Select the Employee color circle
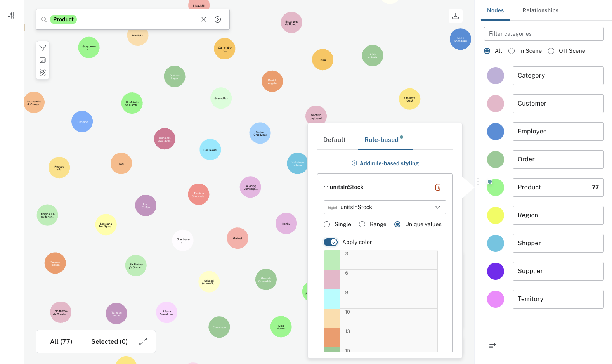Viewport: 612px width, 364px height. 496,132
